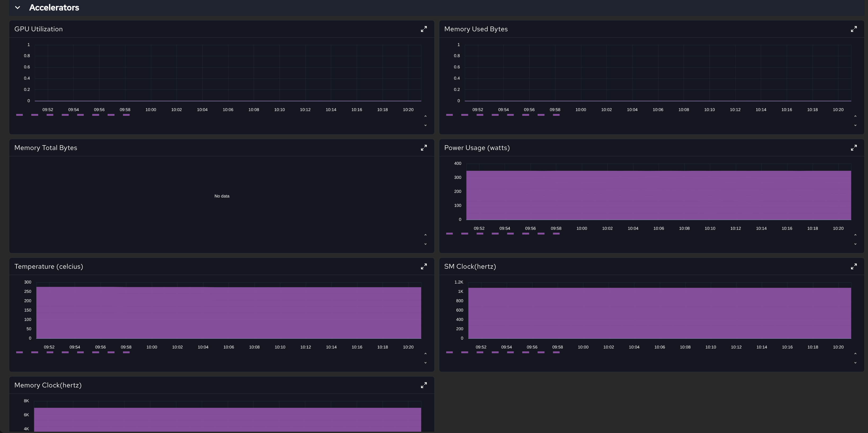
Task: Click the Accelerators section title
Action: coord(54,8)
